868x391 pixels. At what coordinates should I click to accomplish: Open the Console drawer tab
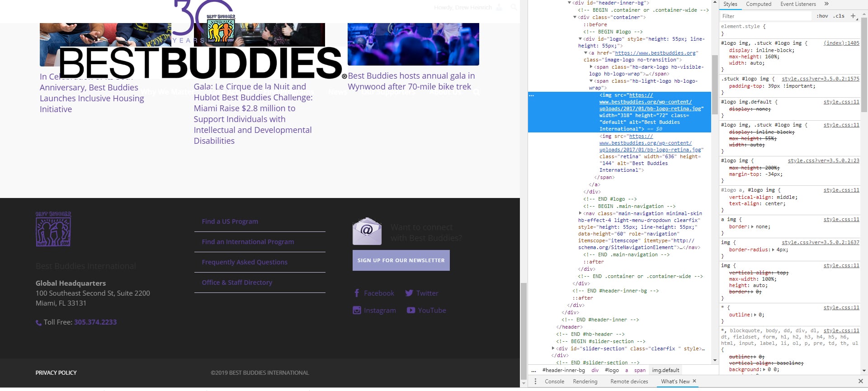554,382
